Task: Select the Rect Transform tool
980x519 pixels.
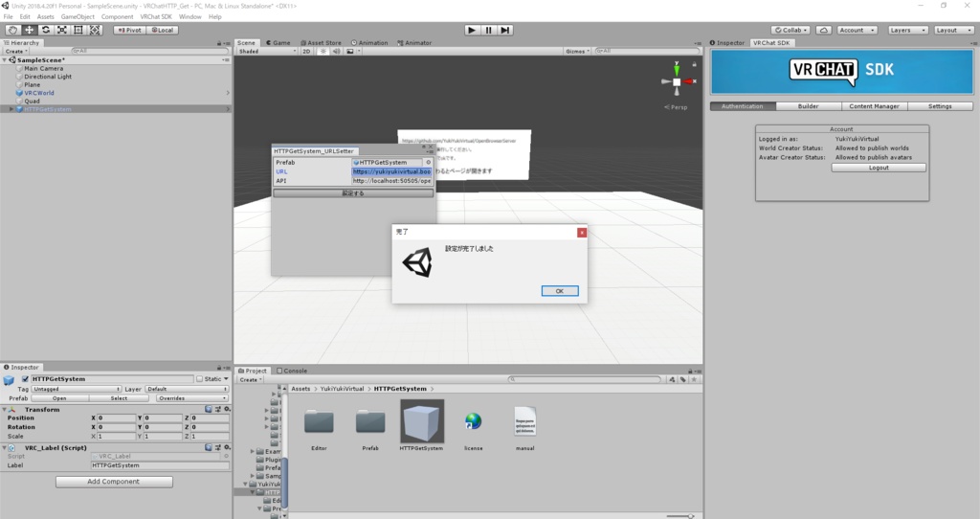Action: point(78,30)
